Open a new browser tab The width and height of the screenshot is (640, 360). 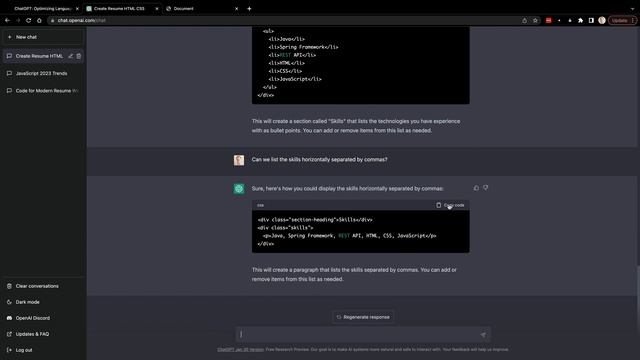point(249,9)
